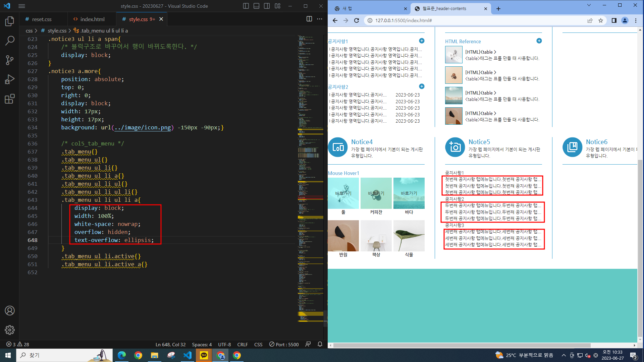
Task: Toggle the secondary side bar layout button
Action: coord(267,6)
